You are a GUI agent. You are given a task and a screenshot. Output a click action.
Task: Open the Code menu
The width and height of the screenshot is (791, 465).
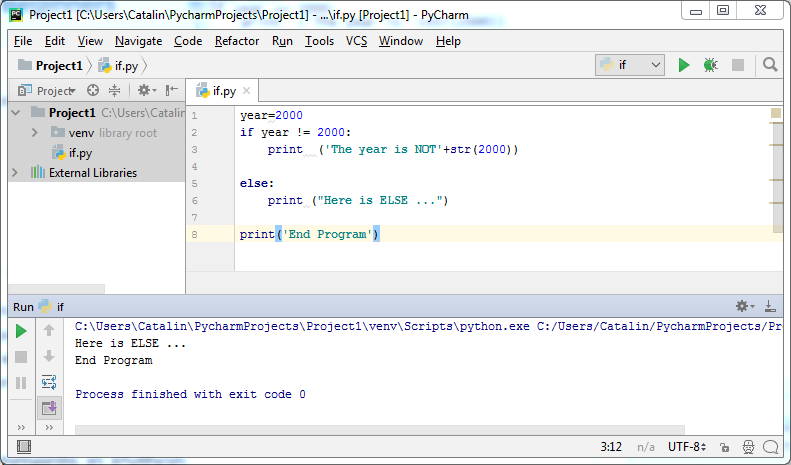pyautogui.click(x=188, y=41)
